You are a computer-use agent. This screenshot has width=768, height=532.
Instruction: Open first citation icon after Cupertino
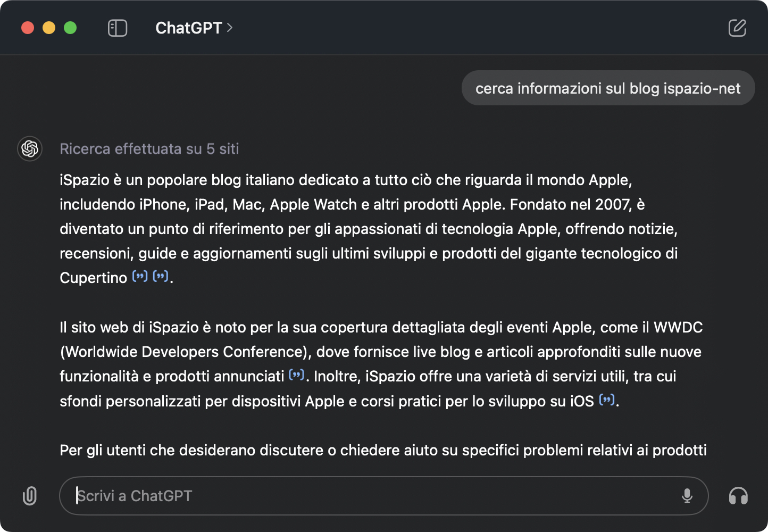click(x=140, y=276)
